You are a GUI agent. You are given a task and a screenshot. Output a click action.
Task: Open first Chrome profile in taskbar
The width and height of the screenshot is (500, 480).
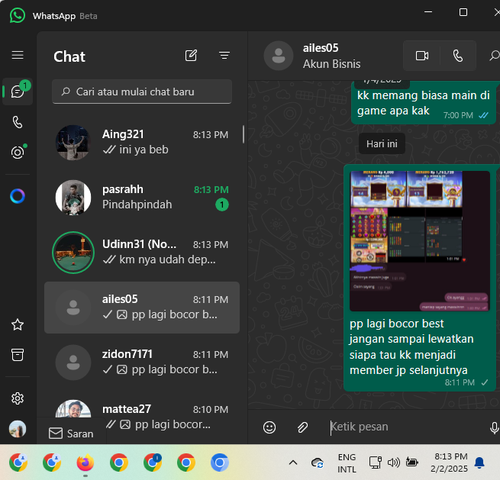(x=18, y=462)
